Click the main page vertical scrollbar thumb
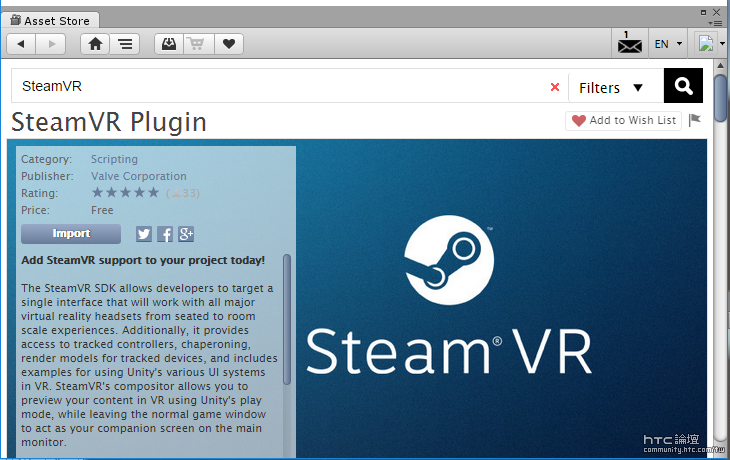The height and width of the screenshot is (460, 730). click(x=721, y=98)
